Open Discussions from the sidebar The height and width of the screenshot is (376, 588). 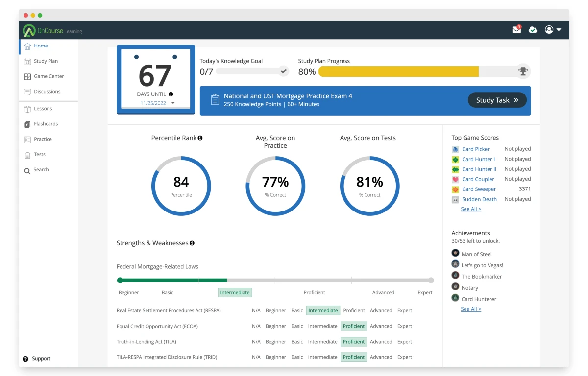pos(47,92)
